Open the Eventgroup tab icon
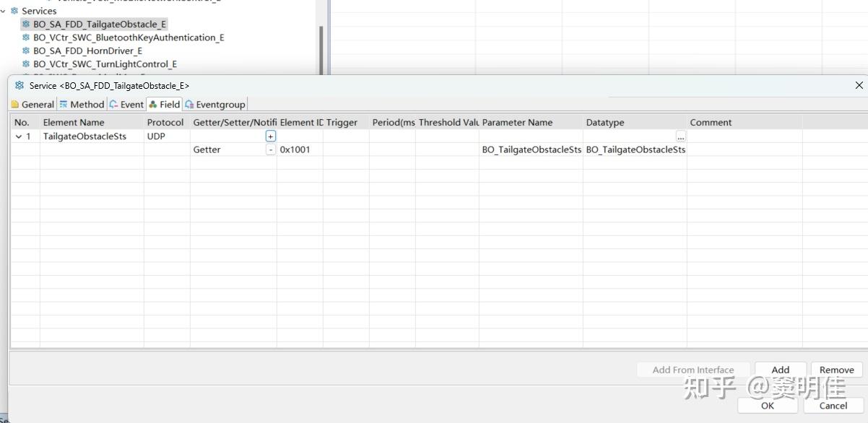 click(189, 104)
